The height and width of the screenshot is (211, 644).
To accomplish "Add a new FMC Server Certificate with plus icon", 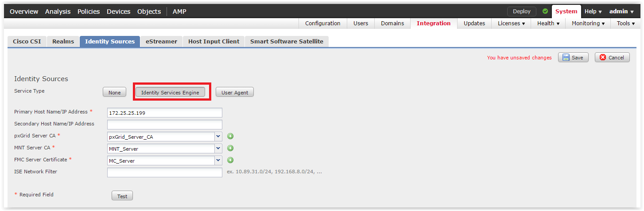I will click(x=230, y=160).
